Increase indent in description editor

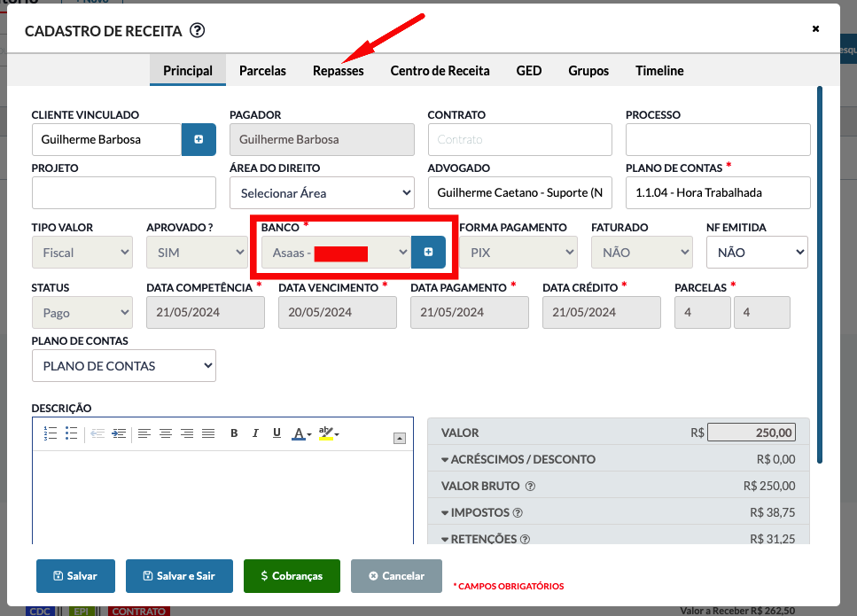point(119,433)
